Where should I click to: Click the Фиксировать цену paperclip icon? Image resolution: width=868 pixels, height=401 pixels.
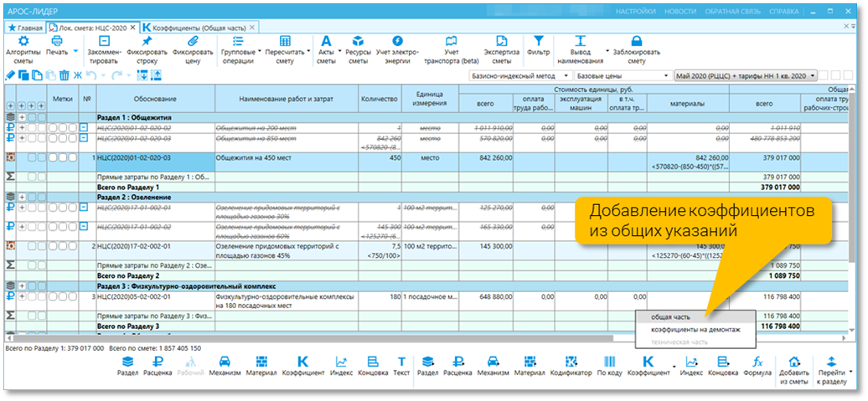(x=192, y=41)
